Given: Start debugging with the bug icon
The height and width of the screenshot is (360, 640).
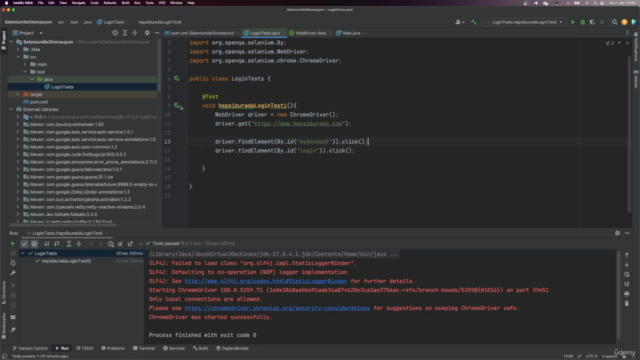Looking at the screenshot, I should pos(582,22).
